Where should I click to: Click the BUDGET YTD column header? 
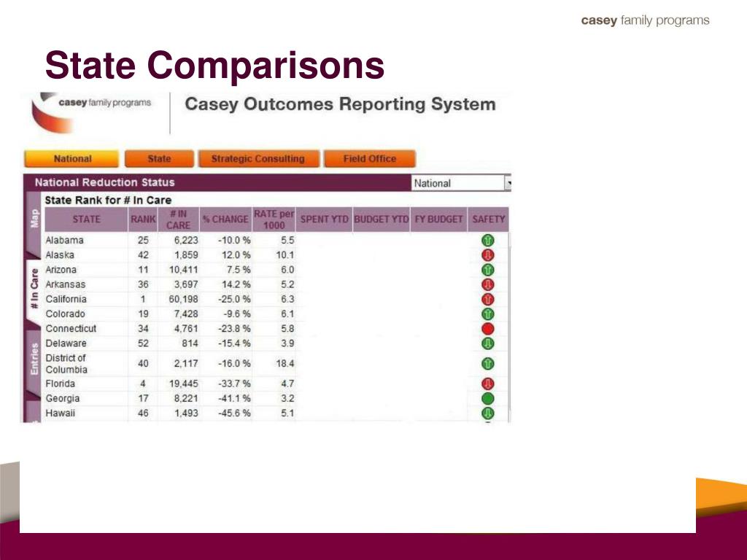[x=381, y=219]
